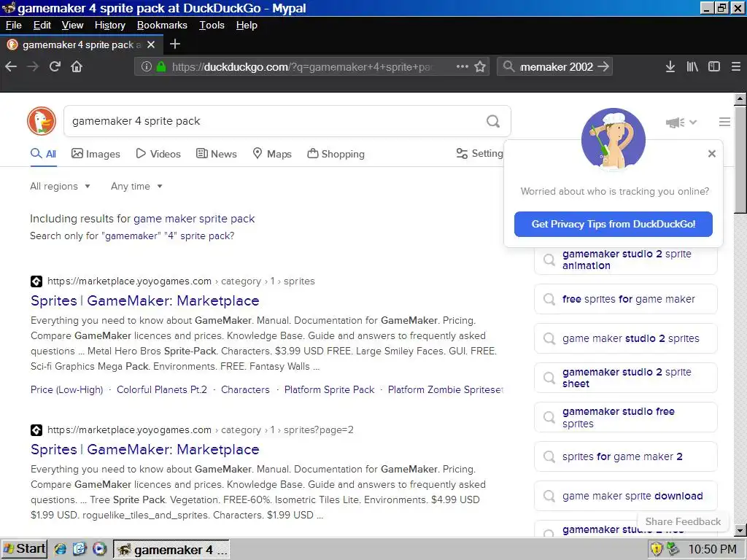This screenshot has width=747, height=560.
Task: Search related: game maker studio 2 sprites
Action: click(x=625, y=338)
